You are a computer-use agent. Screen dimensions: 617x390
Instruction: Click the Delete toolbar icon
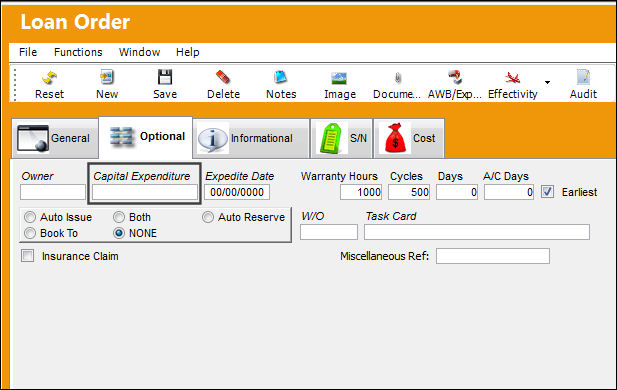point(223,78)
